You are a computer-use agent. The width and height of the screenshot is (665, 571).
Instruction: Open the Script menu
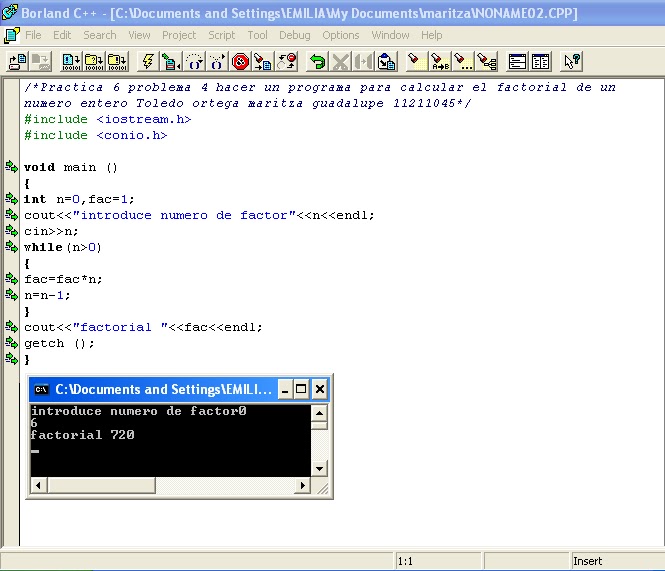221,35
